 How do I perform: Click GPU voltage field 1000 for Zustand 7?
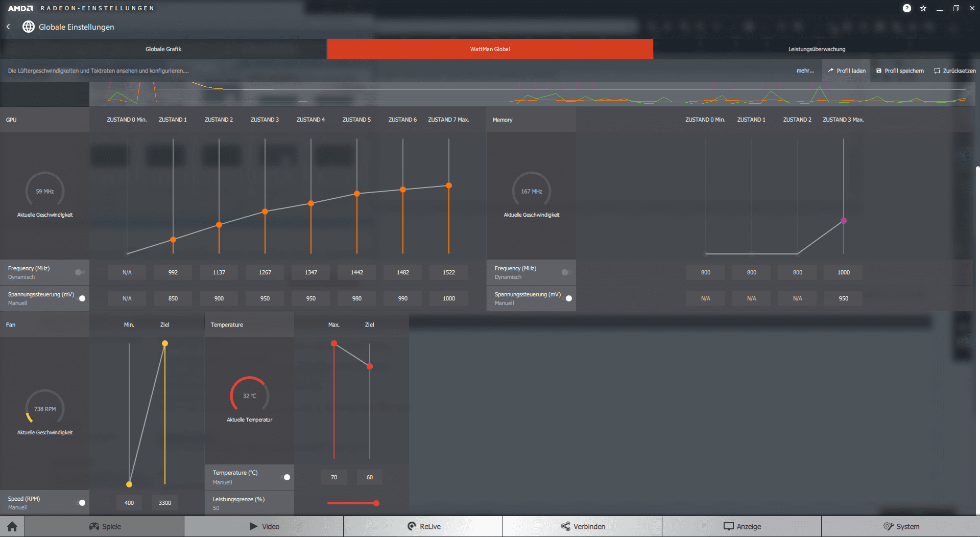coord(449,298)
